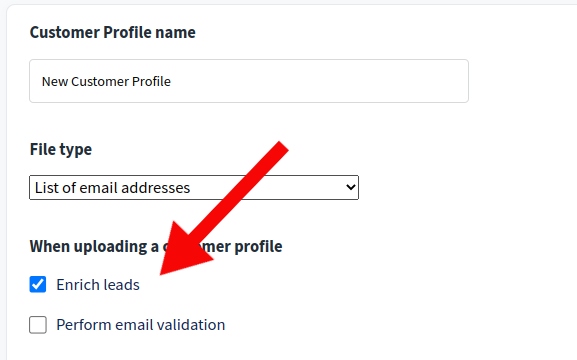Click the 'Enrich leads' label text

(98, 285)
